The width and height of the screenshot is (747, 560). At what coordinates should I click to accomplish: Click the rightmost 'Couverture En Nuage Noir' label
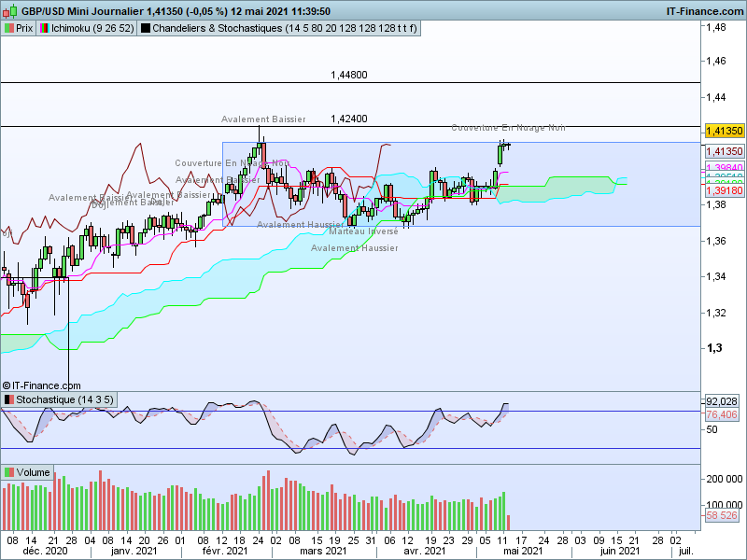(x=508, y=128)
